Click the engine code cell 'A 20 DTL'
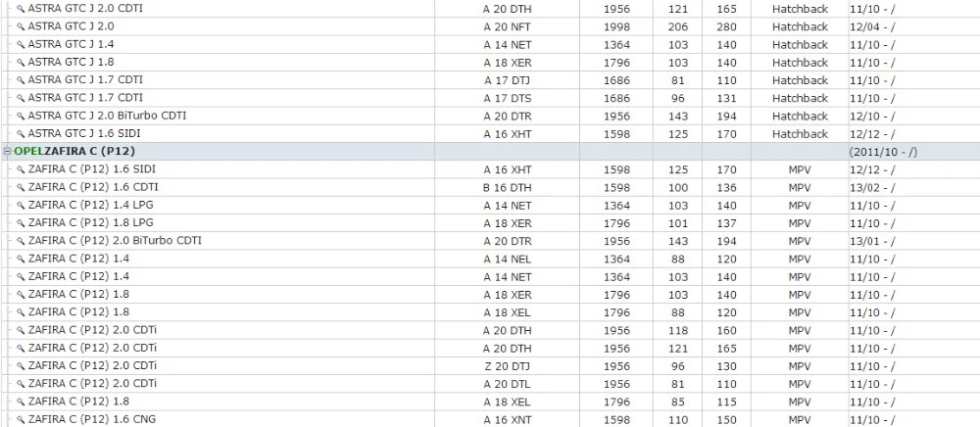 coord(508,384)
